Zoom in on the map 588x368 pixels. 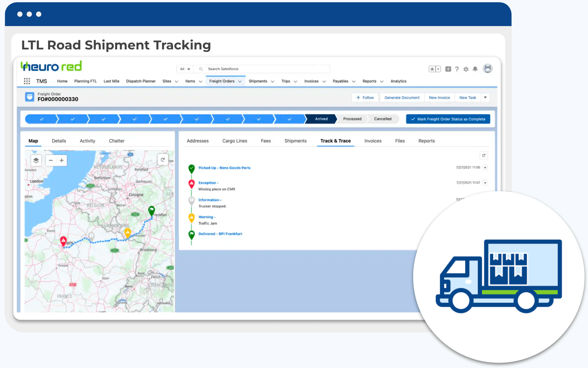click(62, 161)
